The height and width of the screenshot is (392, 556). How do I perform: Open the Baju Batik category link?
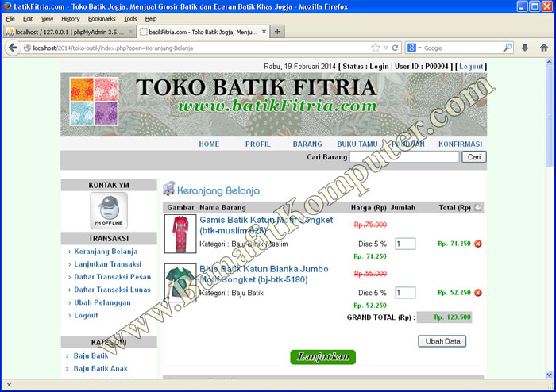coord(91,355)
